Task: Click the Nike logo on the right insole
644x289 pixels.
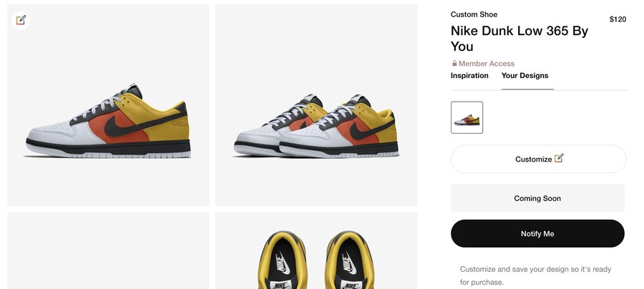Action: coord(346,267)
